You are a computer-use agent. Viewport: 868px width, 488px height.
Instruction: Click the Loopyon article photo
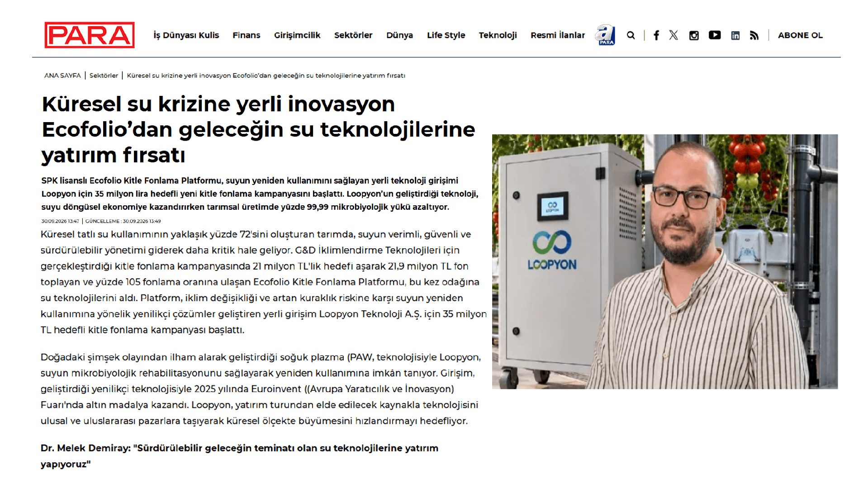point(664,261)
